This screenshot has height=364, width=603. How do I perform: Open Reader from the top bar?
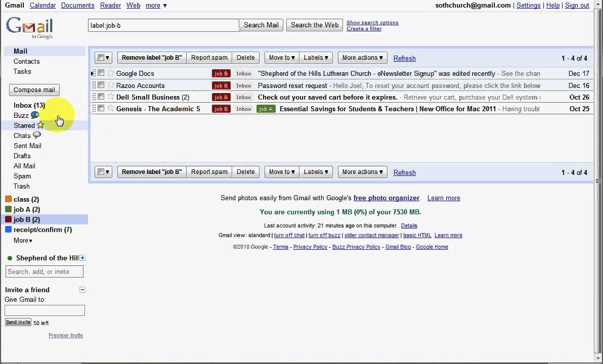pos(110,6)
